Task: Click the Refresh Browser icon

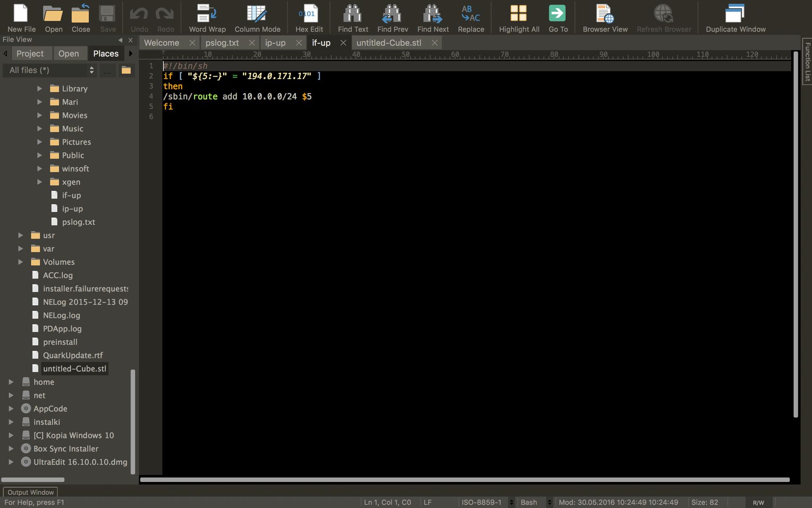Action: [x=664, y=18]
